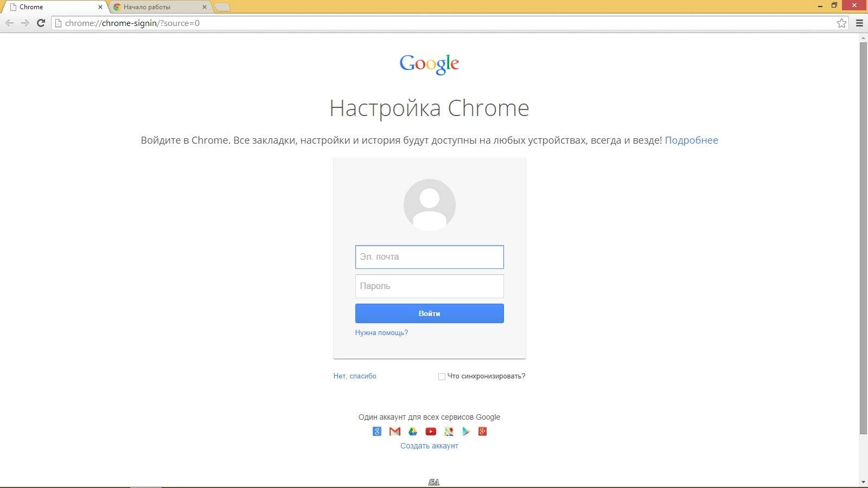Close the Chrome tab
The width and height of the screenshot is (868, 488).
(100, 7)
